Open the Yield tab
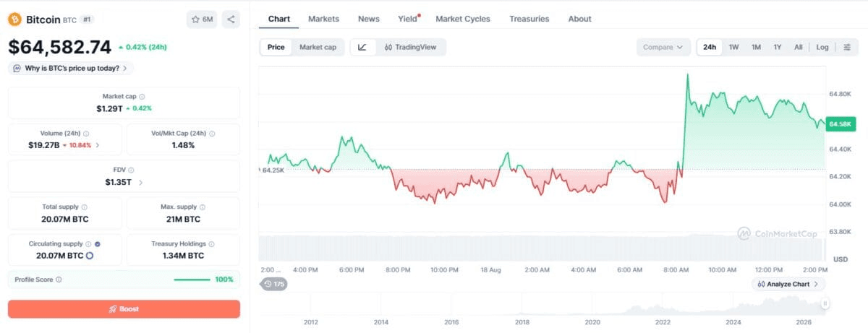Viewport: 868px width, 333px height. coord(408,19)
